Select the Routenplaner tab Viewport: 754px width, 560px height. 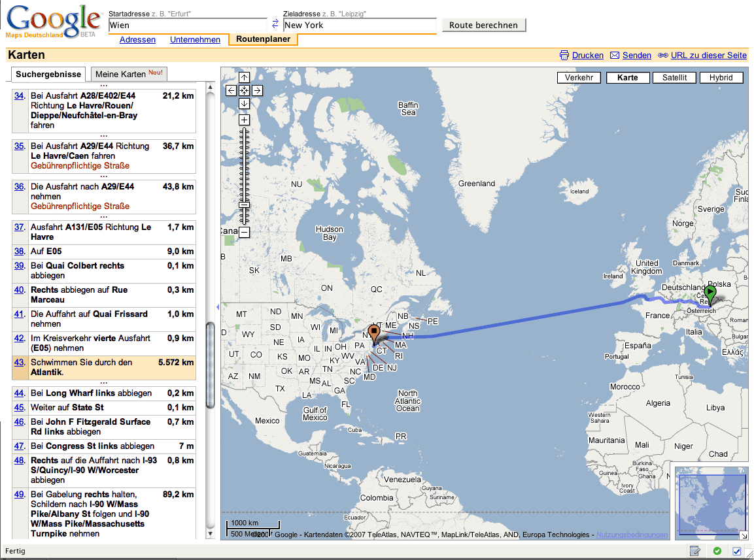tap(263, 39)
